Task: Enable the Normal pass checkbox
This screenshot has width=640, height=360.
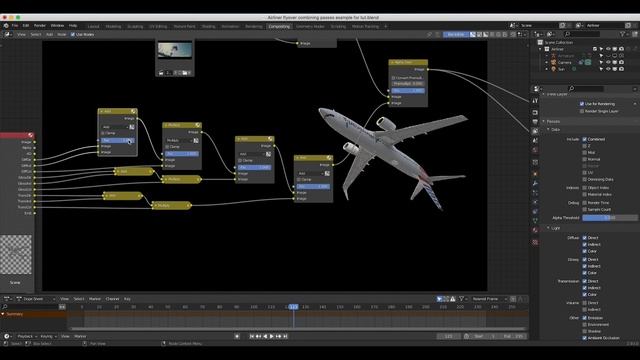Action: (585, 159)
